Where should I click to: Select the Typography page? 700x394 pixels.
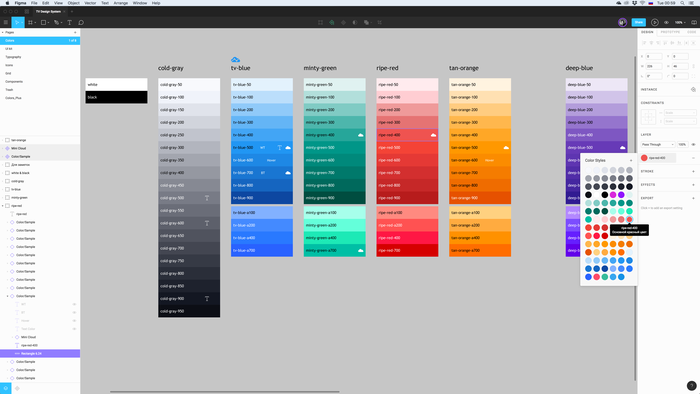click(13, 57)
